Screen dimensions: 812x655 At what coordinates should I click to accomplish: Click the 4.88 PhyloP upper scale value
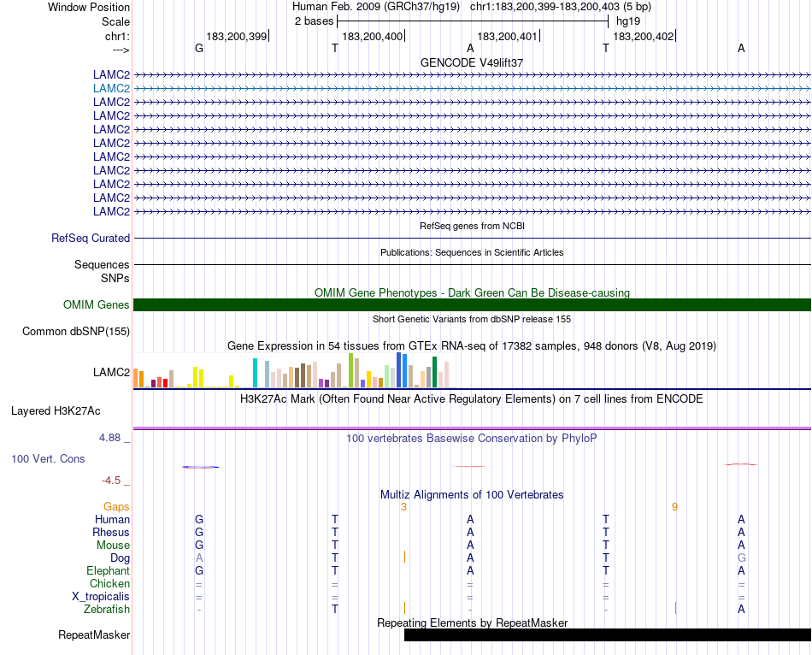coord(109,438)
